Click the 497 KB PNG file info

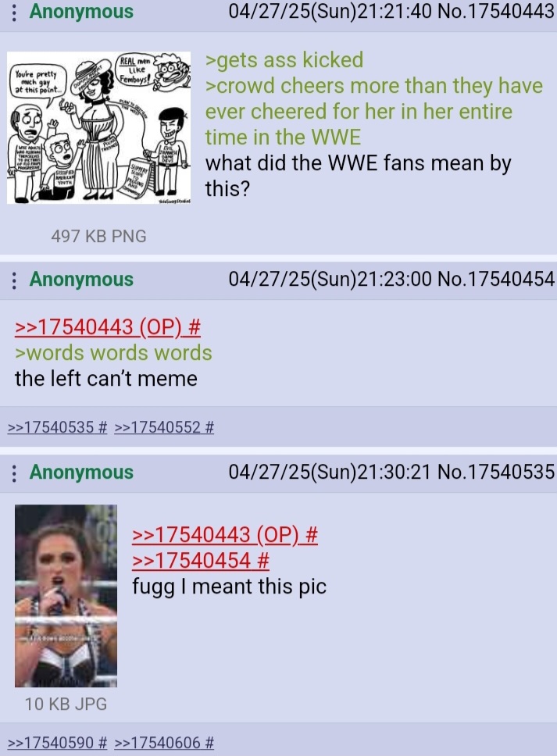99,236
